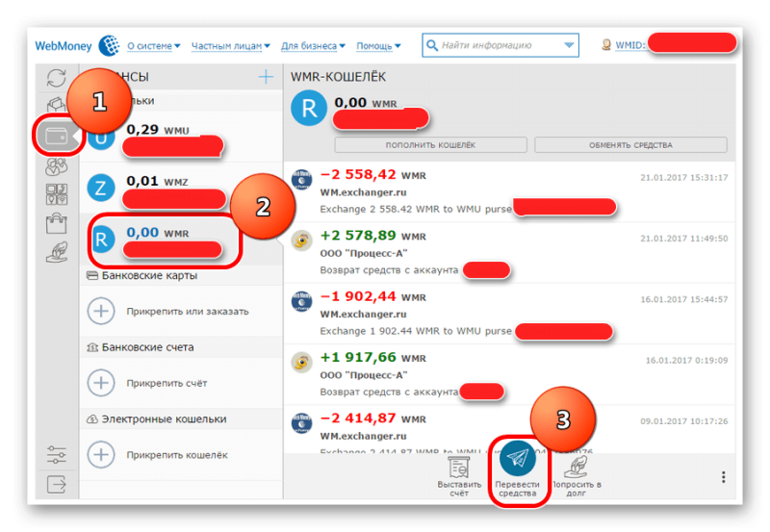Open settings sliders icon in the sidebar
770x532 pixels.
pyautogui.click(x=57, y=454)
